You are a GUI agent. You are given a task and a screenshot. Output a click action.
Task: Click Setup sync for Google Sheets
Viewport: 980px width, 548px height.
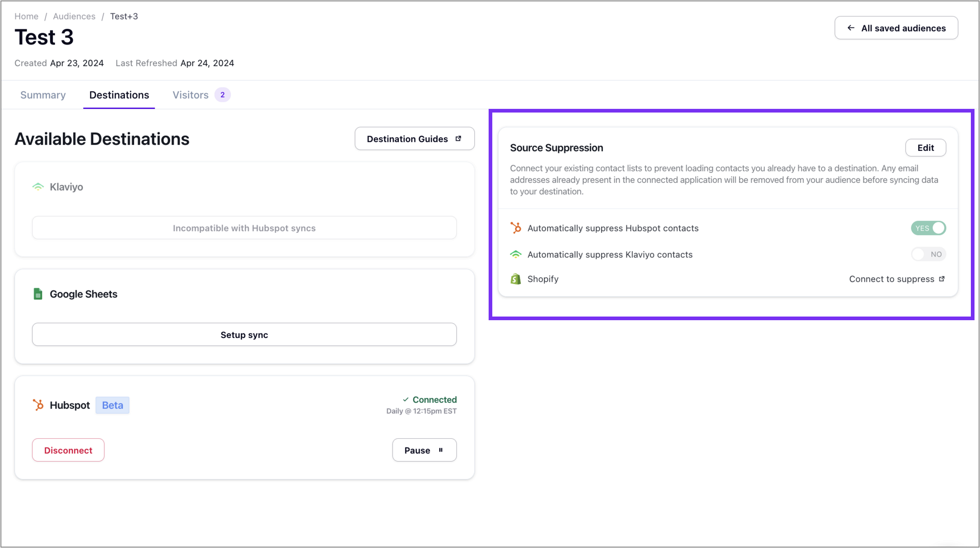pos(244,335)
